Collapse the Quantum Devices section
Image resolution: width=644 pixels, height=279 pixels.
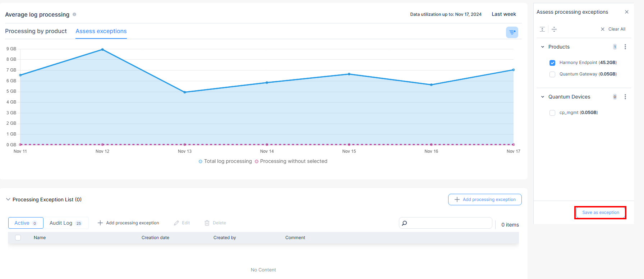pos(543,97)
